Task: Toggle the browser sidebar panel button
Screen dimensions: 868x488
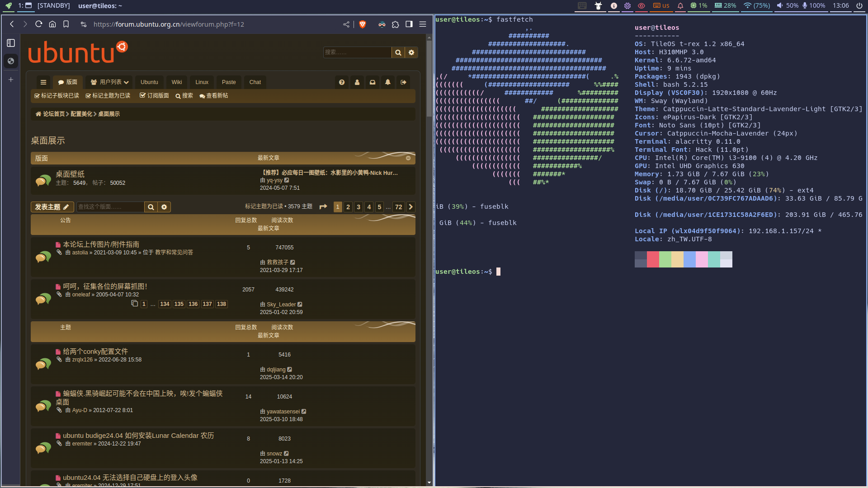Action: coord(409,24)
